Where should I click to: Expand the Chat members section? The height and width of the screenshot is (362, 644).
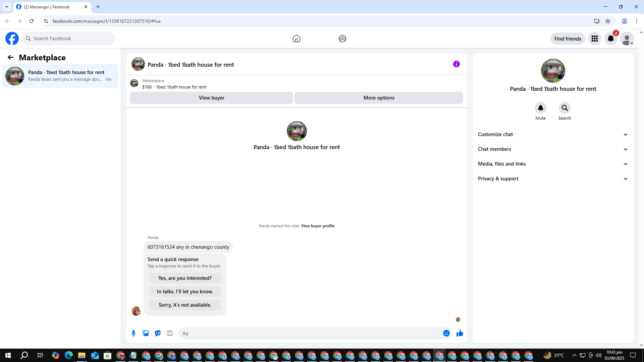(553, 149)
